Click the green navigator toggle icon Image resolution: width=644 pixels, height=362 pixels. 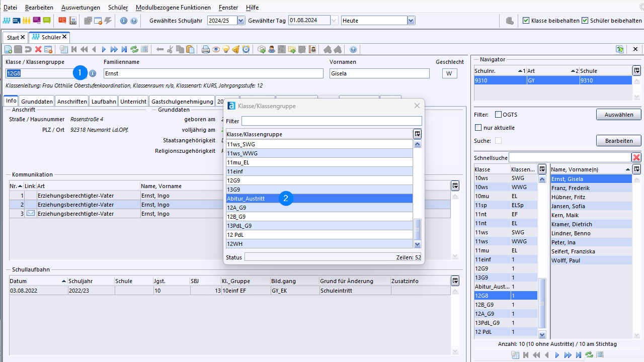coord(620,49)
